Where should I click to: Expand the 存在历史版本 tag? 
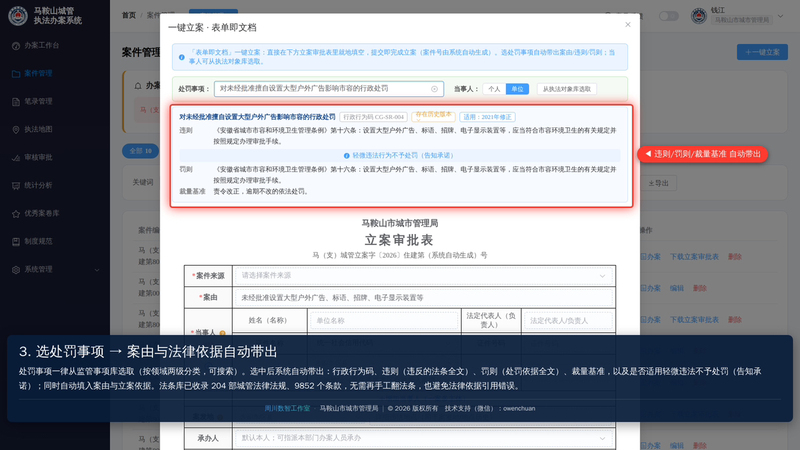click(x=433, y=116)
